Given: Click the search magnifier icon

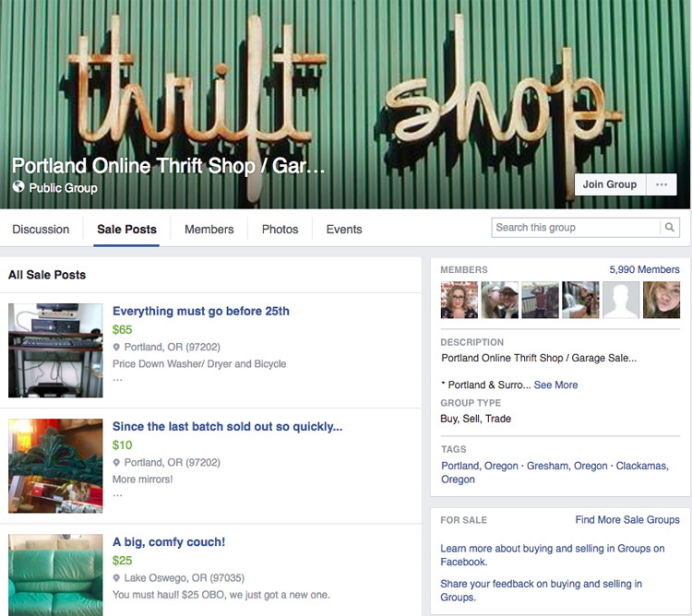Looking at the screenshot, I should tap(670, 228).
